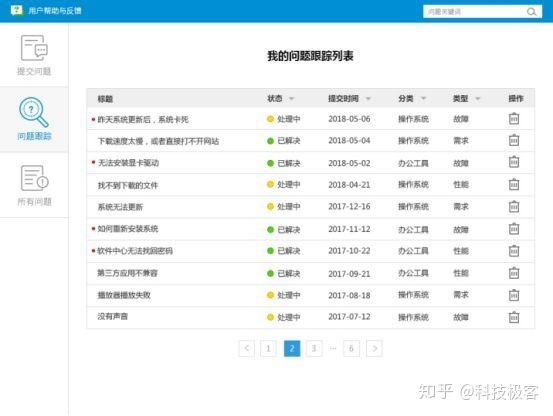Click the date 2018-04-21

tap(349, 185)
